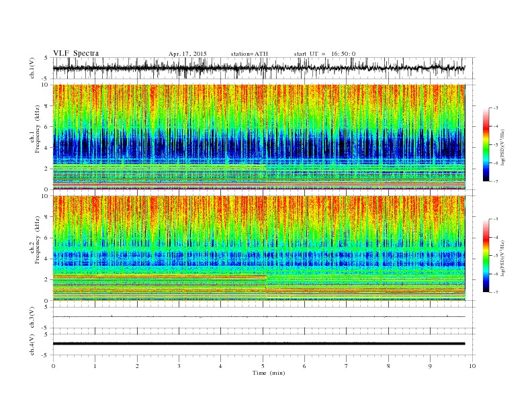
Task: Select the date text "Apr. 17, 2015"
Action: point(187,54)
